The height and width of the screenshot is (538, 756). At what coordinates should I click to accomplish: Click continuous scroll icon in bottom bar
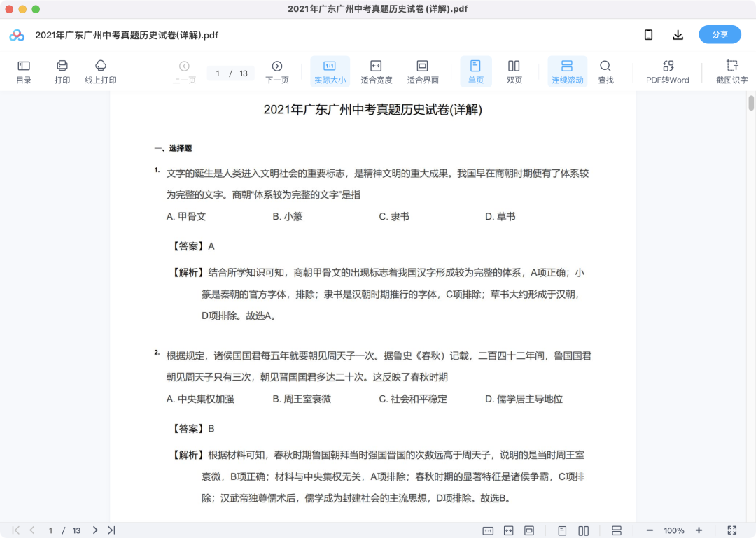click(x=616, y=531)
